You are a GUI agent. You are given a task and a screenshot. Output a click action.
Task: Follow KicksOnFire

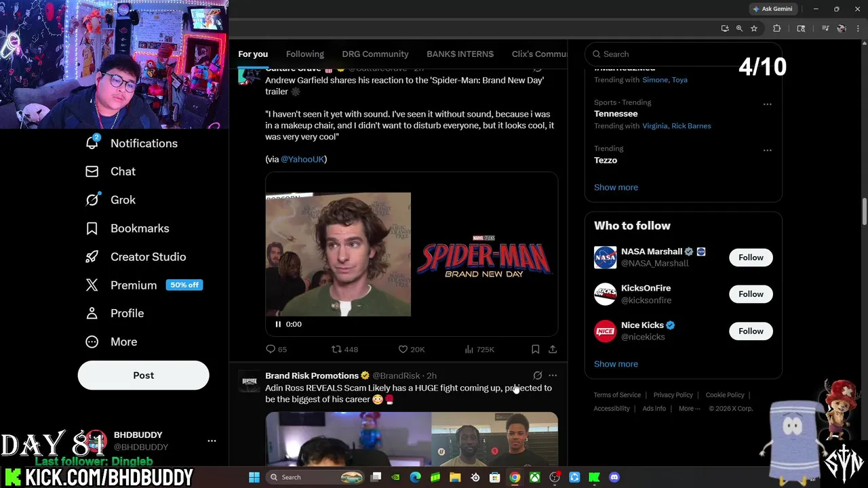coord(751,294)
